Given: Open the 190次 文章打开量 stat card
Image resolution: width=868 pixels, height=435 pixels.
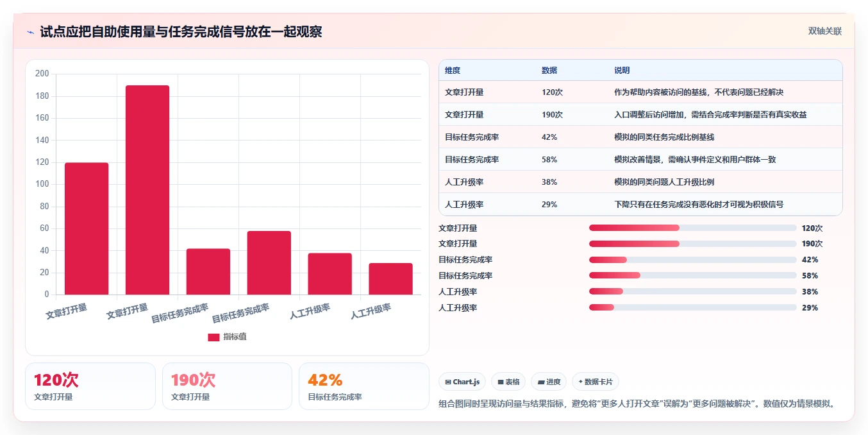Looking at the screenshot, I should [227, 386].
